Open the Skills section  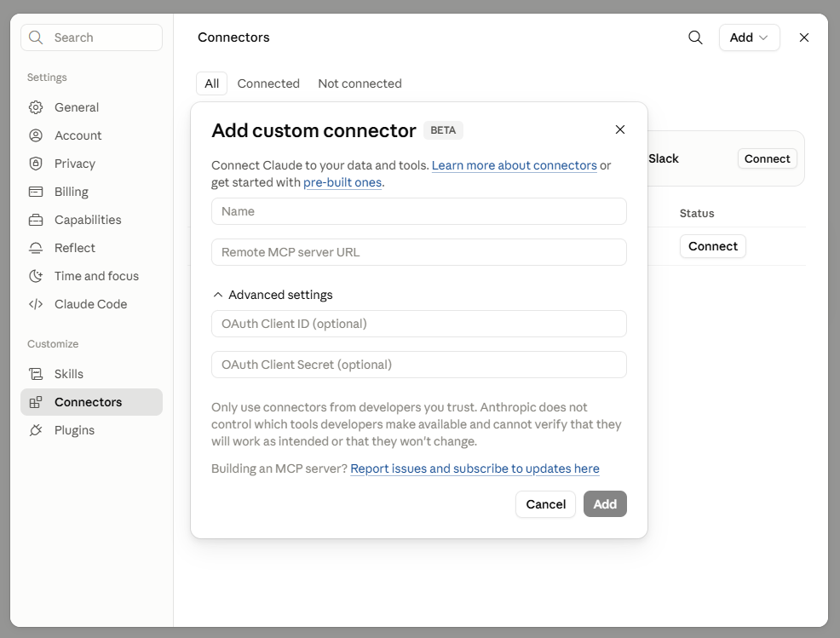click(x=92, y=374)
